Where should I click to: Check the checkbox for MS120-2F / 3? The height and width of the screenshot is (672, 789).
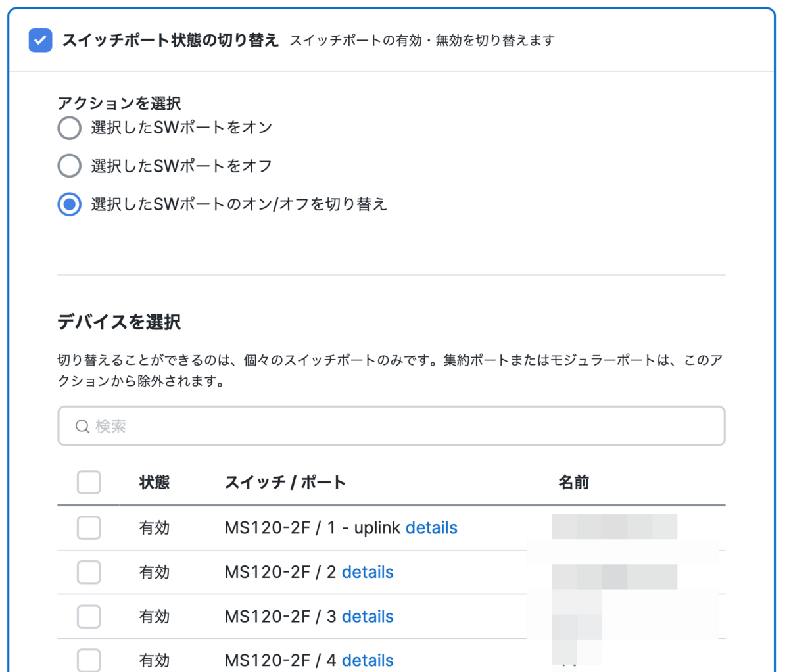tap(89, 616)
